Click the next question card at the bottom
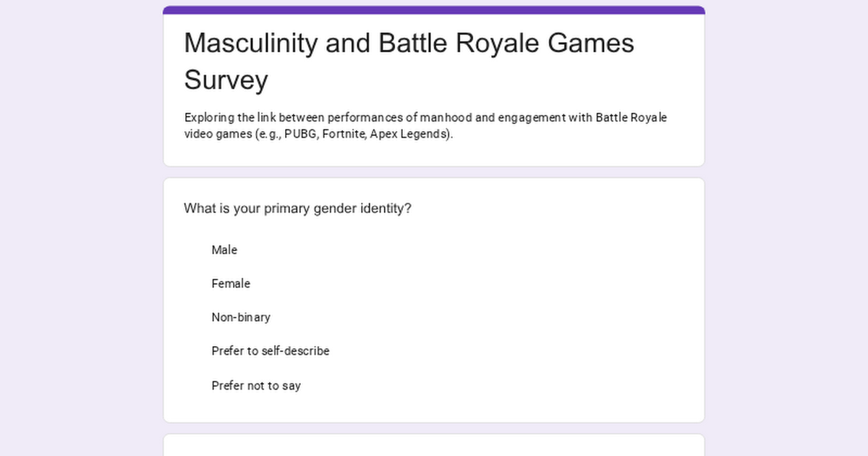Image resolution: width=868 pixels, height=456 pixels. [x=434, y=444]
